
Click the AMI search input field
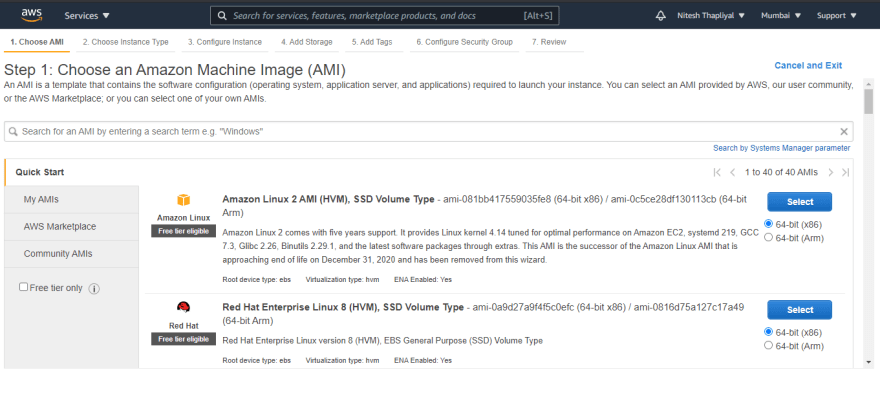coord(429,132)
